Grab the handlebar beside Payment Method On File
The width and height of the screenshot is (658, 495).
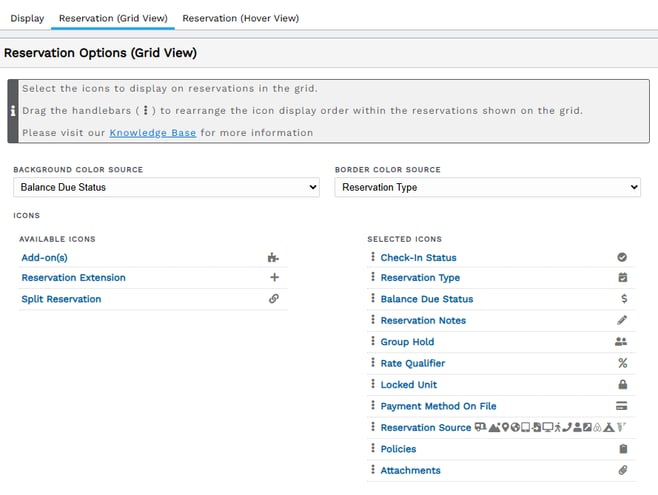(373, 405)
